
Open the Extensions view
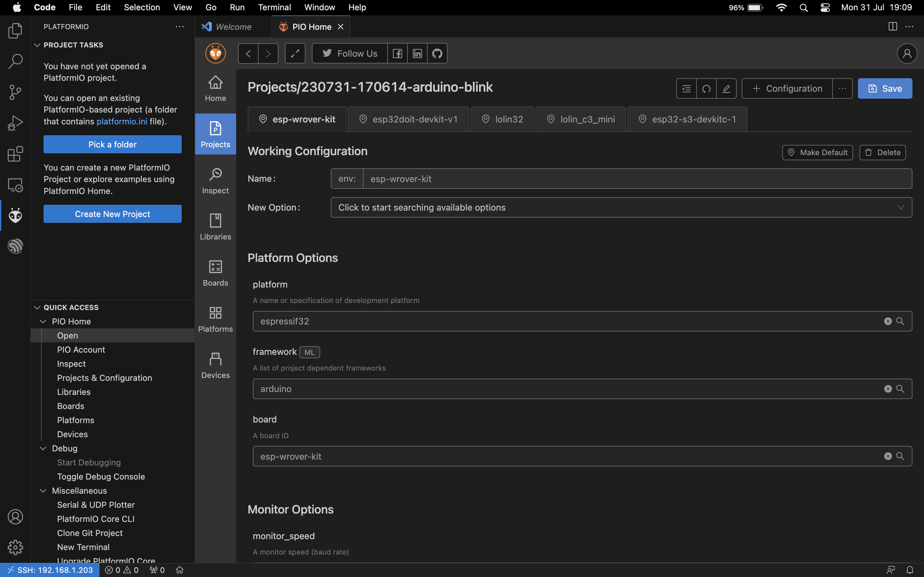tap(15, 154)
